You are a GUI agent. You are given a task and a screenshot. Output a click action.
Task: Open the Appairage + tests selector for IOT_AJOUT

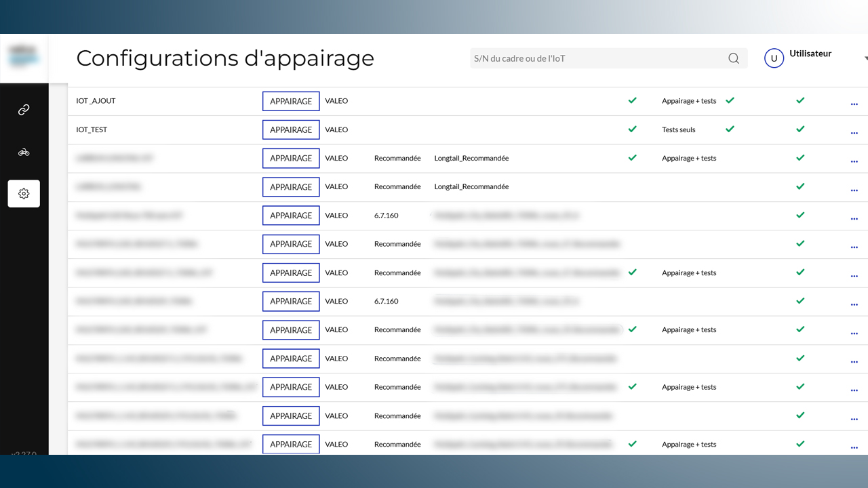point(689,101)
